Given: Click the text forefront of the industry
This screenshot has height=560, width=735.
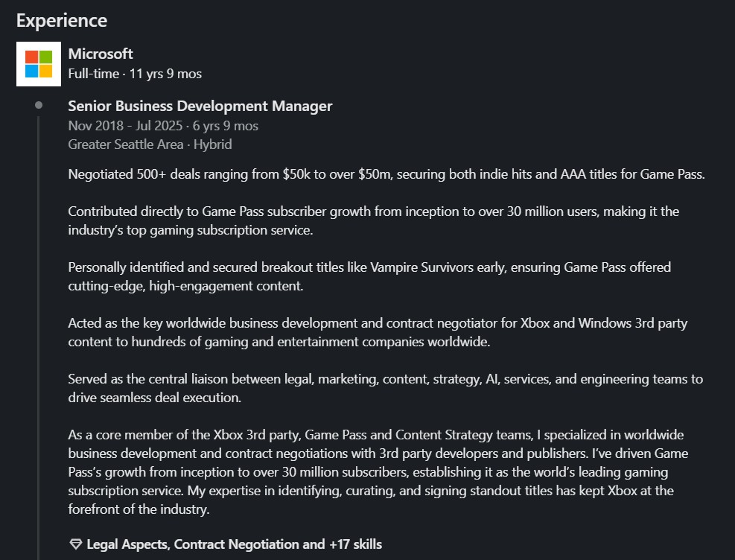Looking at the screenshot, I should point(139,509).
